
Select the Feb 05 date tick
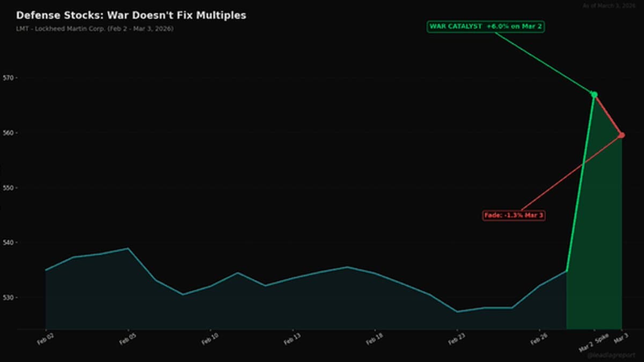[x=126, y=339]
